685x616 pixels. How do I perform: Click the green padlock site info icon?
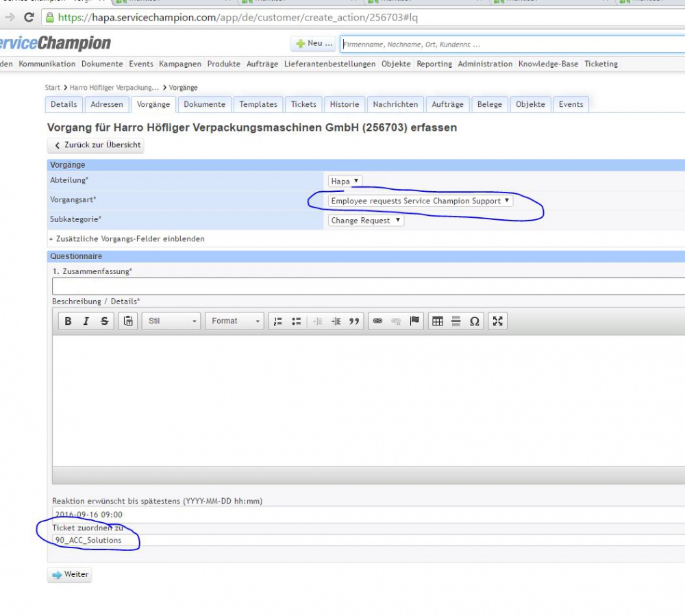[x=50, y=18]
